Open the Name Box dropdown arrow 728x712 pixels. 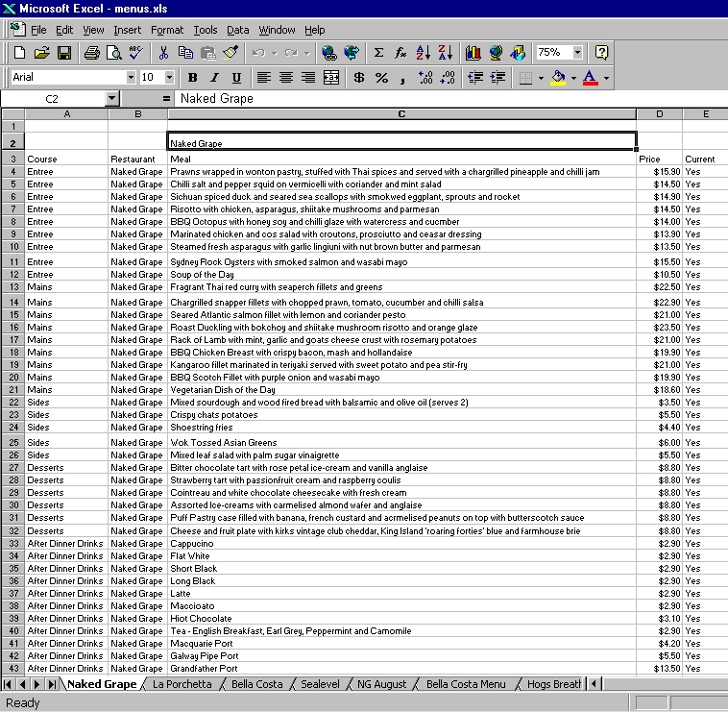point(111,98)
